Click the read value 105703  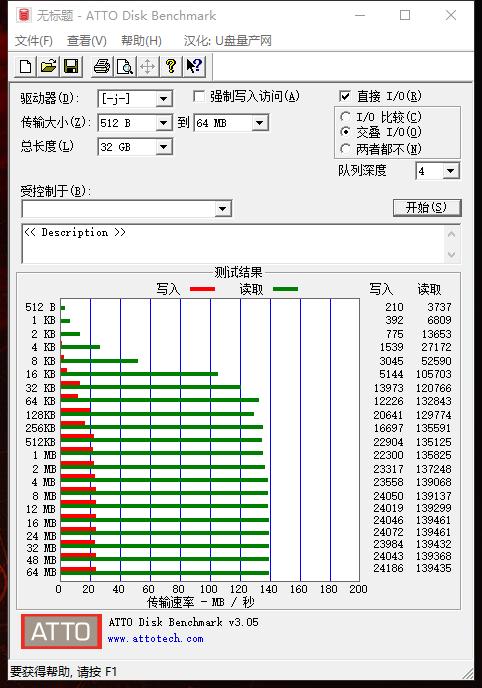433,374
